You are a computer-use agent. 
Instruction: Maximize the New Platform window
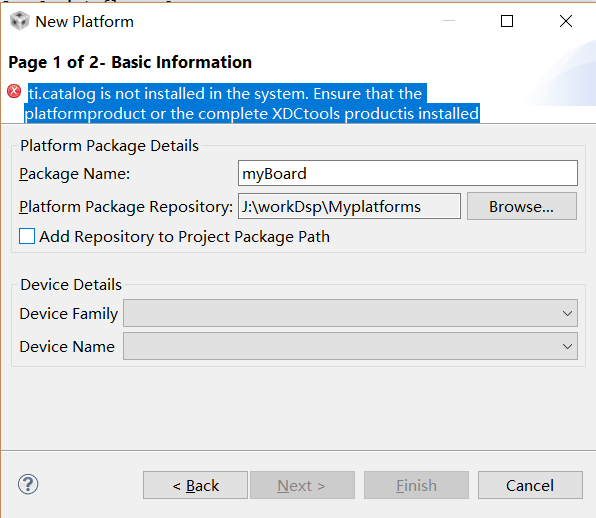507,21
